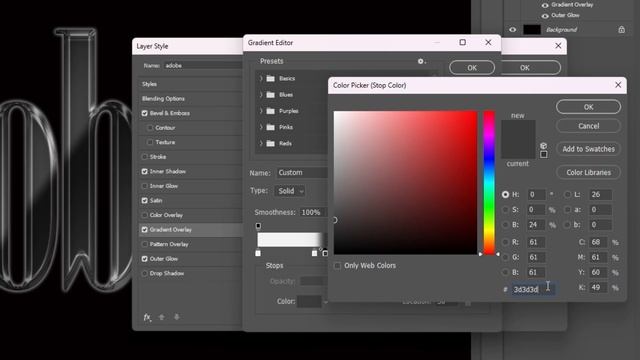
Task: Open the gradient Type Solid dropdown
Action: pyautogui.click(x=290, y=191)
